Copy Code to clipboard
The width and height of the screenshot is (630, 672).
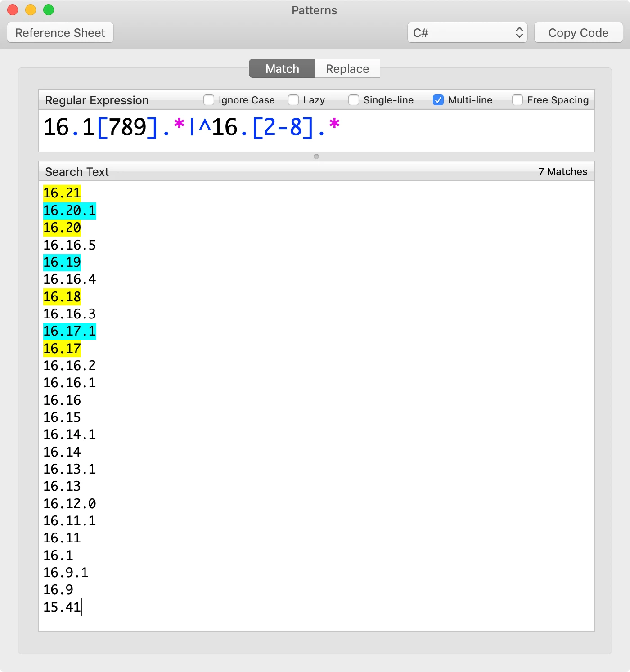click(578, 33)
